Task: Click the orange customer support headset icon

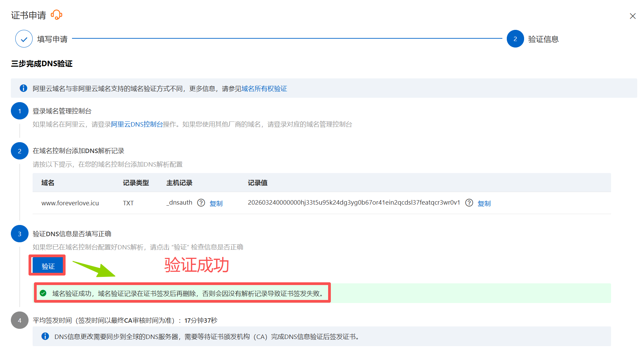Action: pyautogui.click(x=56, y=15)
